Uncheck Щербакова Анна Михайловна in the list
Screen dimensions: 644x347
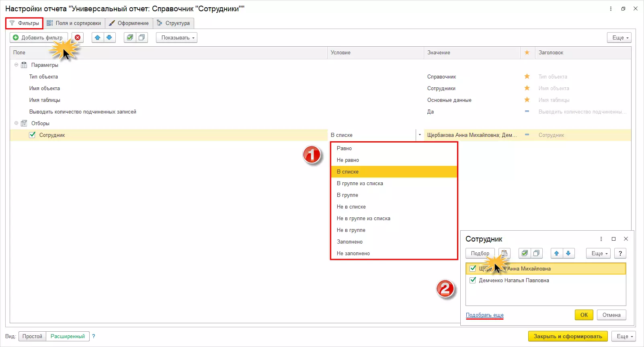(x=473, y=269)
